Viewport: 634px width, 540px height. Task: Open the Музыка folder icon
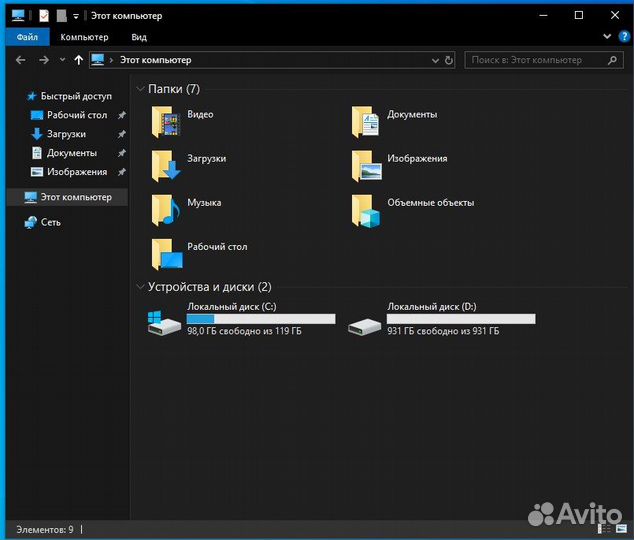pyautogui.click(x=165, y=210)
